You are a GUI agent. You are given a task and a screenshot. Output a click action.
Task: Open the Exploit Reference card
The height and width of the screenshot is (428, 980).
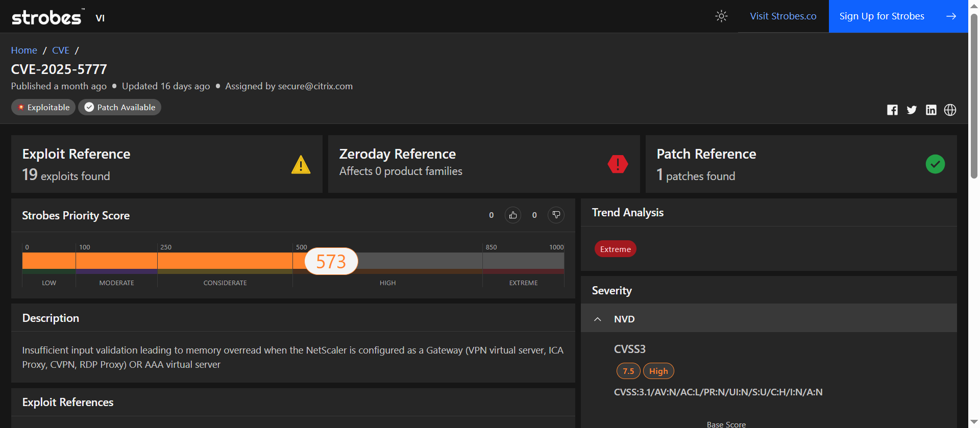coord(167,164)
